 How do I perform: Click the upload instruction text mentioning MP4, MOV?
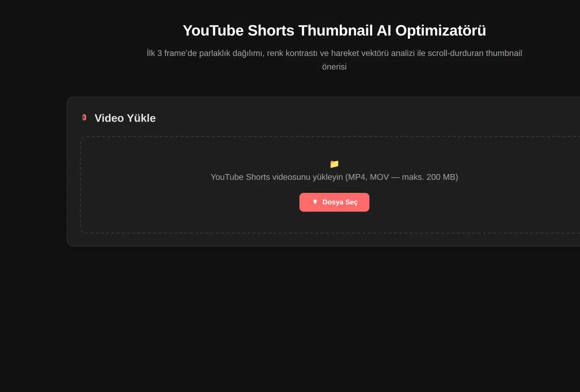[x=334, y=177]
